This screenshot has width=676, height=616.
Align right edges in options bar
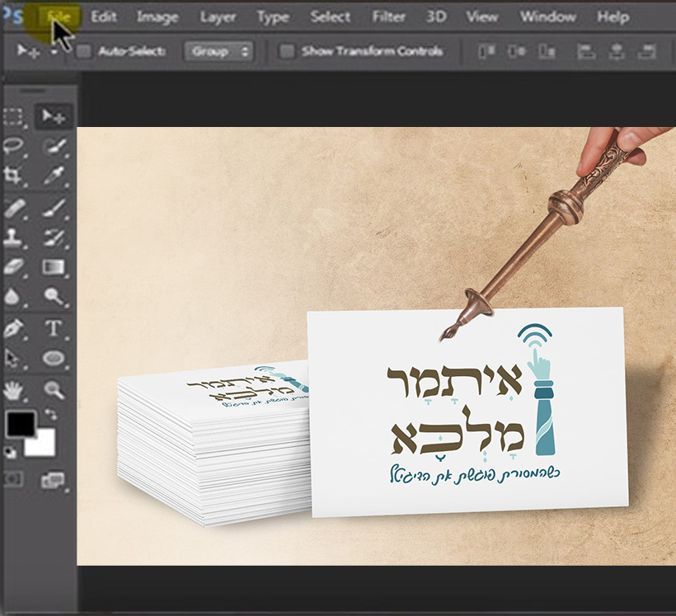pos(647,52)
